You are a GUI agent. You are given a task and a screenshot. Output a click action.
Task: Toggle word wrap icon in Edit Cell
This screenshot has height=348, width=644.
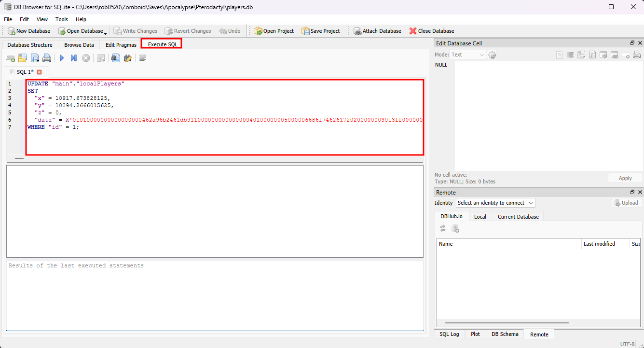[570, 55]
